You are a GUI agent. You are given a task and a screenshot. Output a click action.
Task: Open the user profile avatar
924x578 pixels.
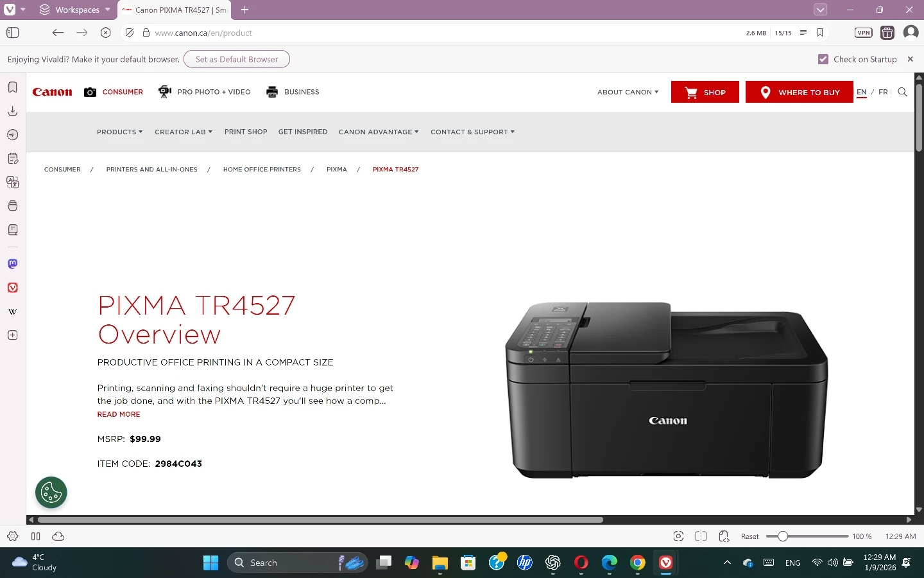coord(911,33)
